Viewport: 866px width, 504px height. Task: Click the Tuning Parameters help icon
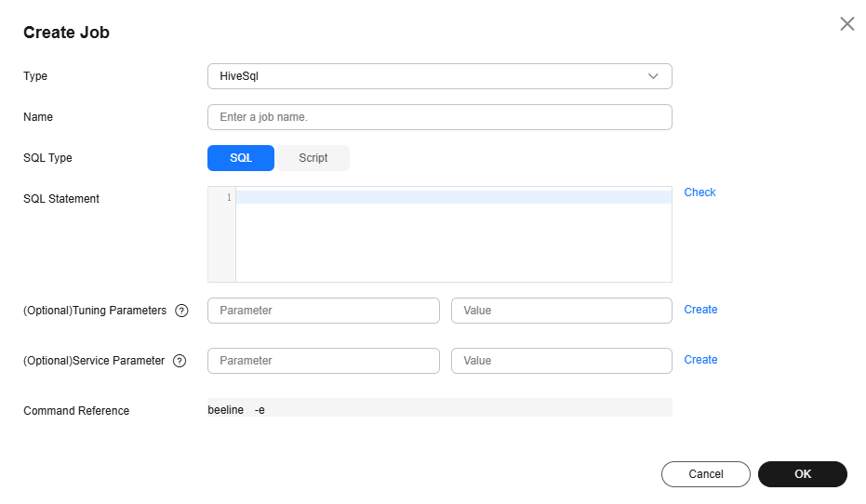(x=181, y=311)
